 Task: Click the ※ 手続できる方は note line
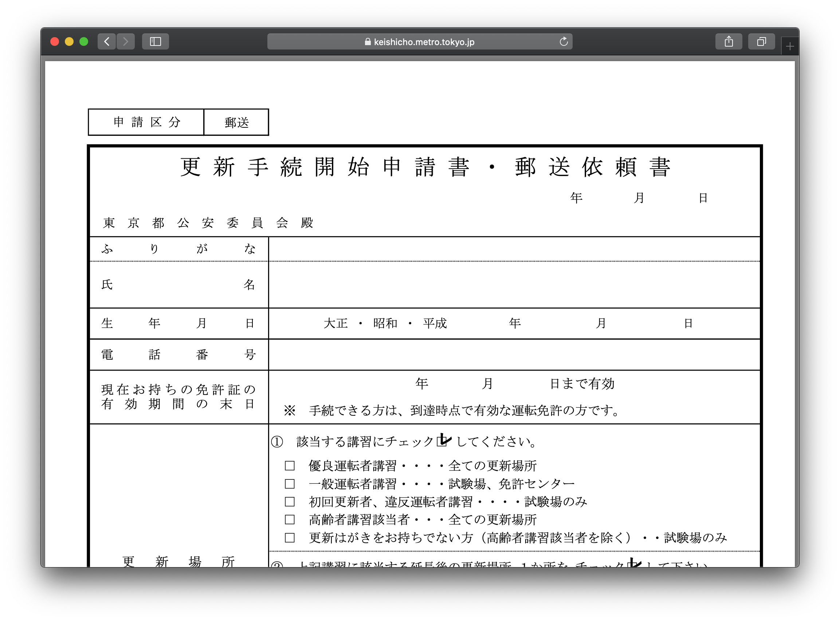[452, 410]
